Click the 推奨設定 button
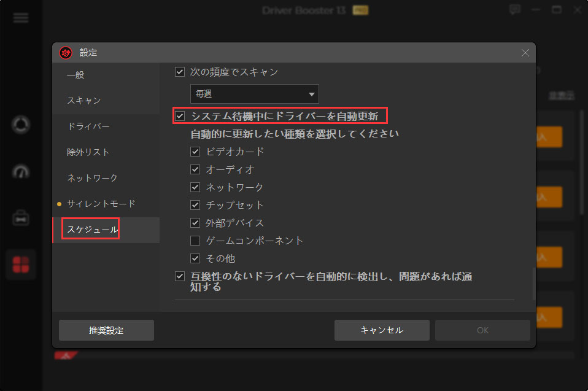Screen dimensions: 588x391 point(107,330)
